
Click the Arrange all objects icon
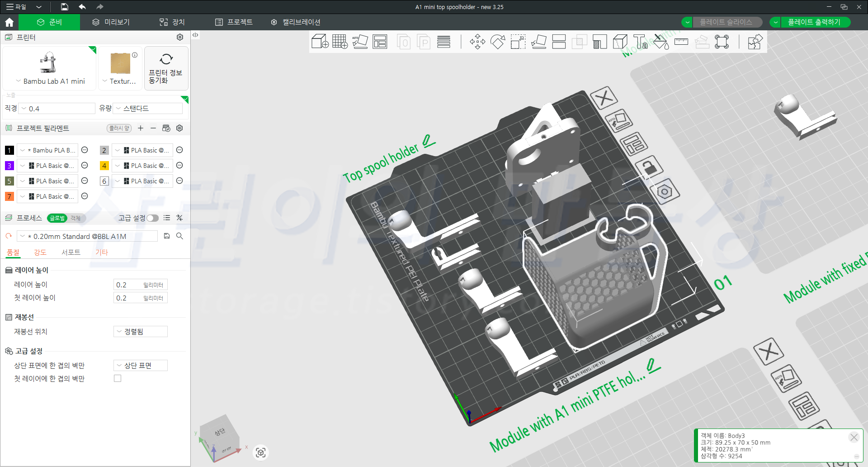point(380,42)
